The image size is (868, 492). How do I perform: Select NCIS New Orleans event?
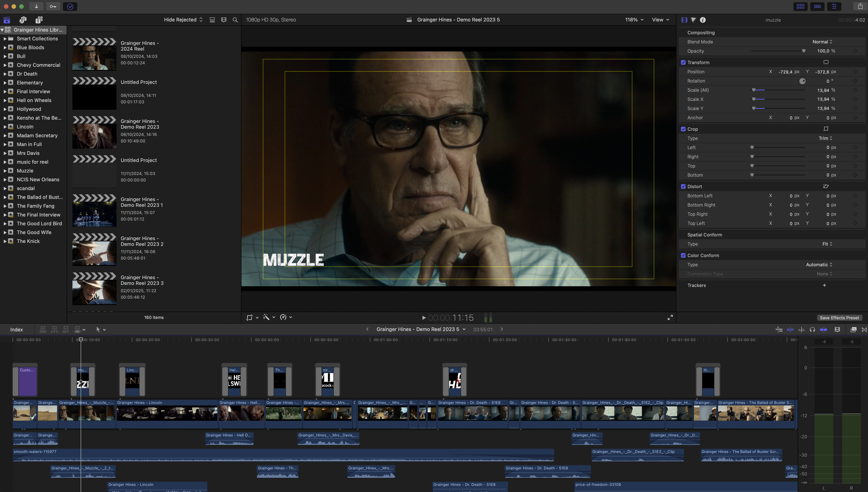point(38,179)
